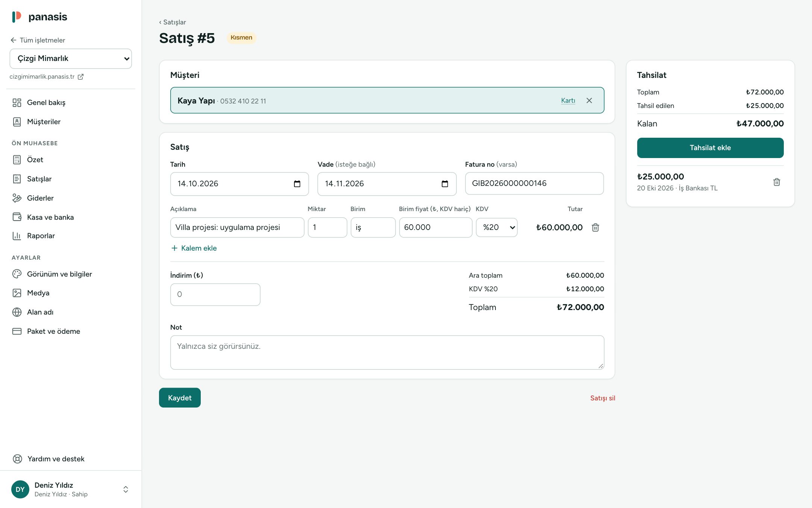Click the Tahsilat ekle button
The image size is (812, 508).
click(710, 148)
